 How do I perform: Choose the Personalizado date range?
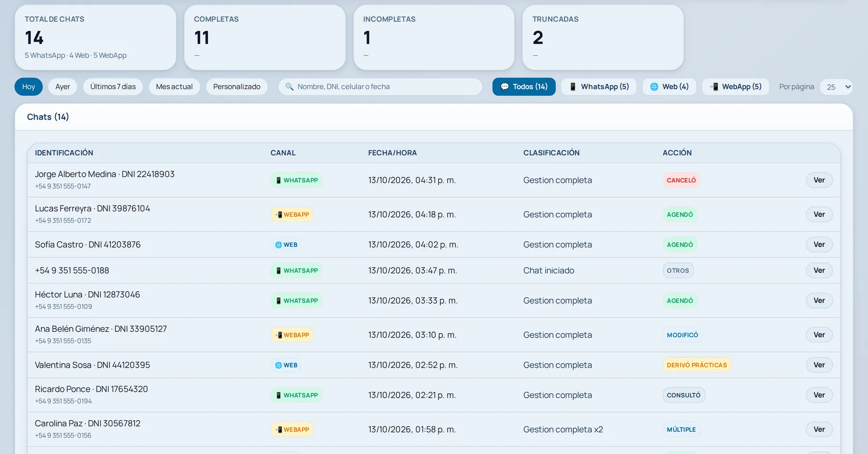[x=237, y=87]
